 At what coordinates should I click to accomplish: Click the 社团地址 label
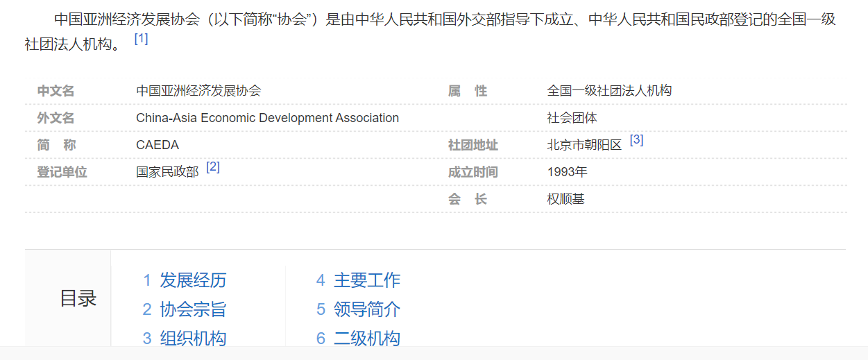coord(473,145)
